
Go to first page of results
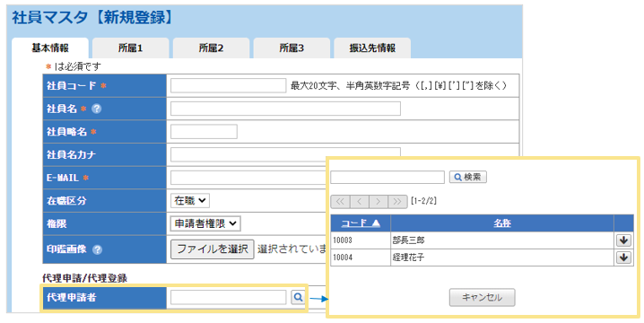click(x=340, y=201)
